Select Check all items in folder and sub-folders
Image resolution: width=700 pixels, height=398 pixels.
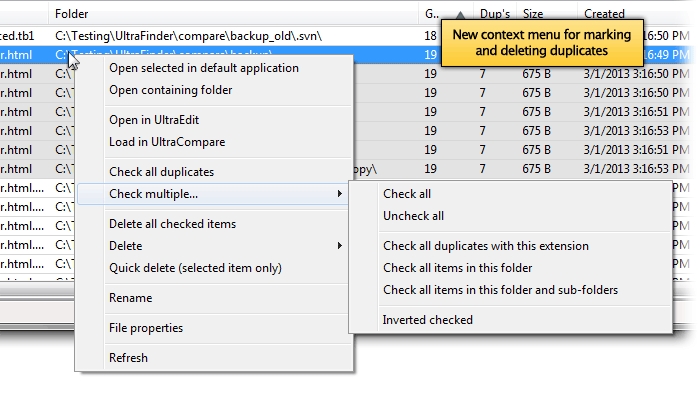coord(500,290)
